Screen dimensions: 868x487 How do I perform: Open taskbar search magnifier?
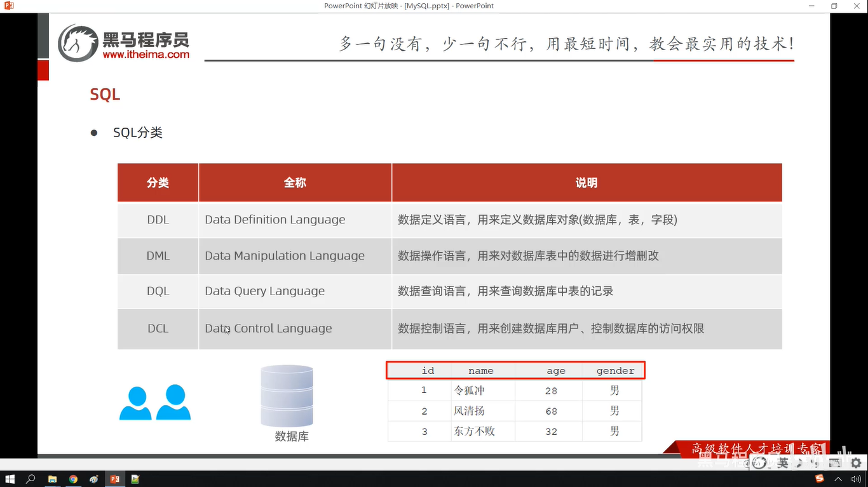31,479
